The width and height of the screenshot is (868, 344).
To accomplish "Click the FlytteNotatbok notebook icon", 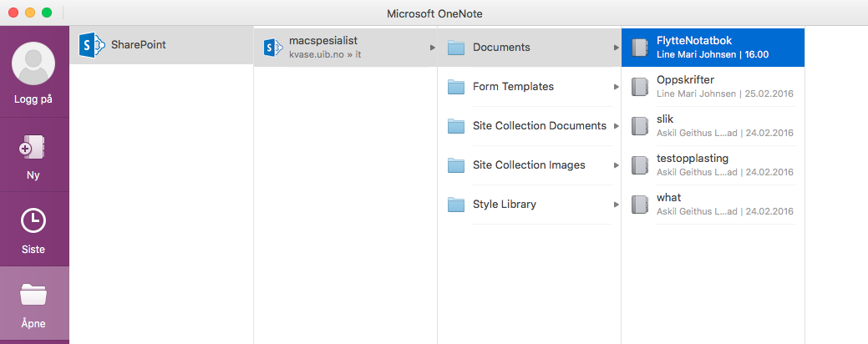I will point(640,48).
